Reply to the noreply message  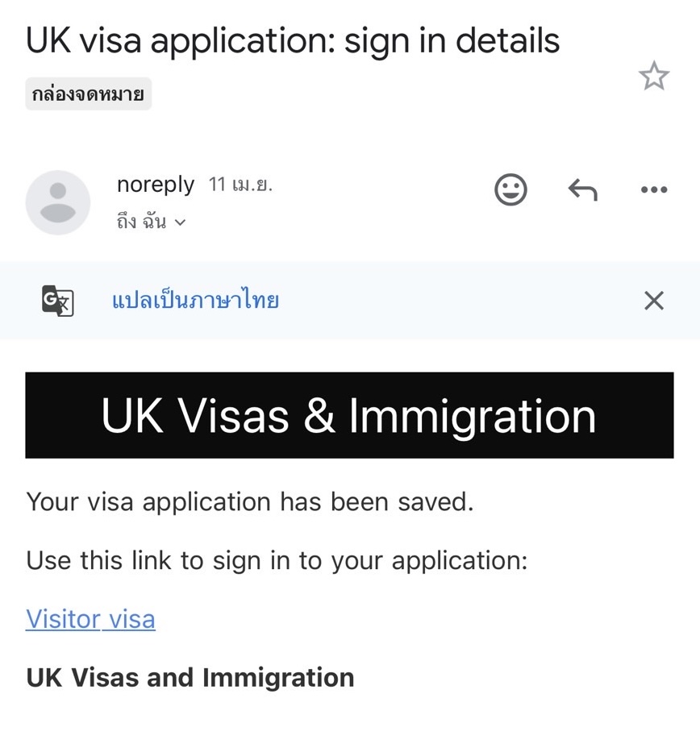pos(582,190)
